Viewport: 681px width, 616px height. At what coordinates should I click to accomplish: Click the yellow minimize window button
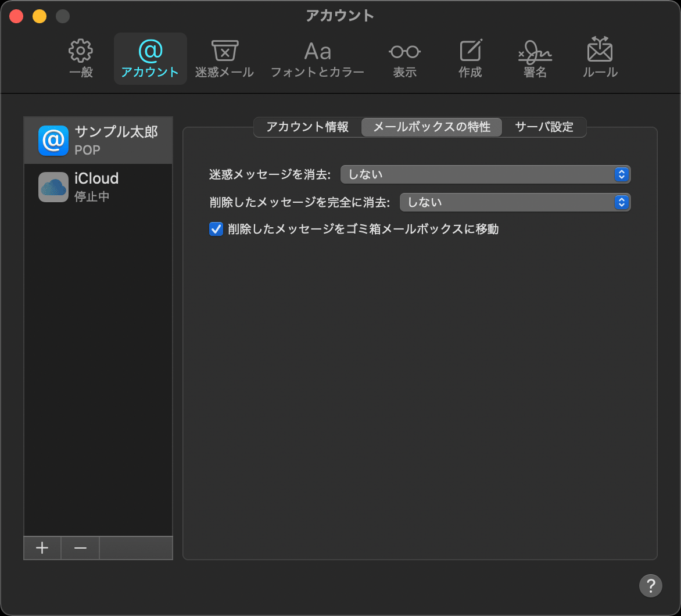tap(40, 16)
